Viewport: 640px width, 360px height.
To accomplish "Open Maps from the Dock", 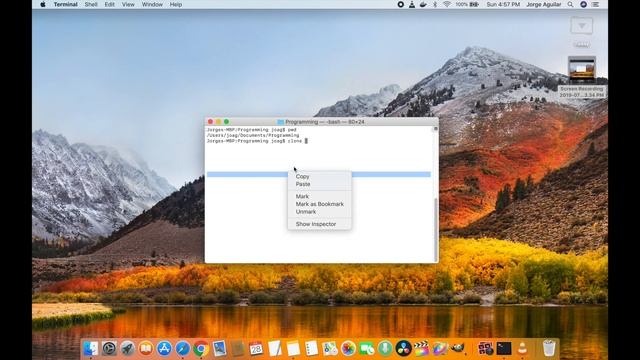I will tap(330, 348).
